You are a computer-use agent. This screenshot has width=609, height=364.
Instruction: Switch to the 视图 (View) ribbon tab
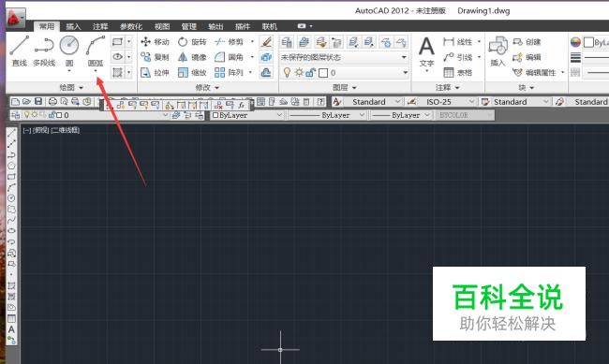(162, 26)
